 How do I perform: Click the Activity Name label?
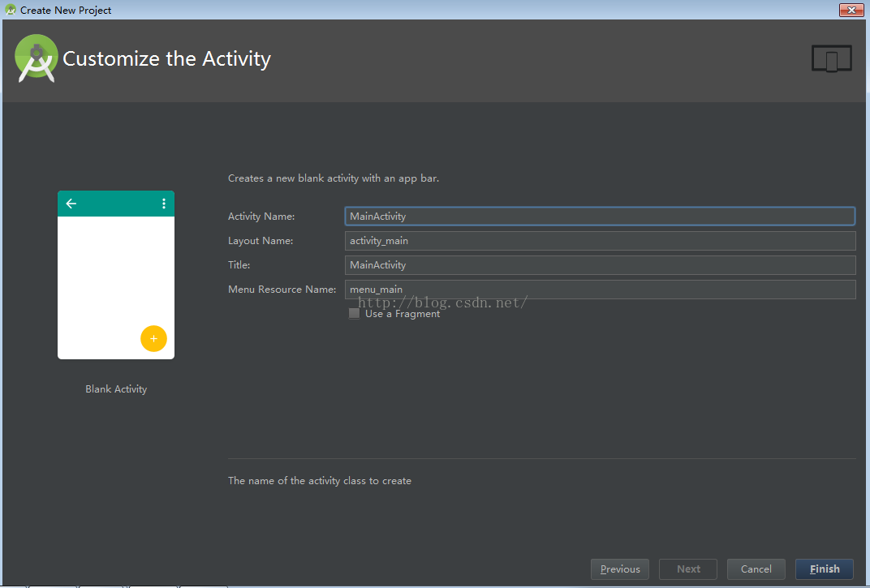(x=261, y=217)
